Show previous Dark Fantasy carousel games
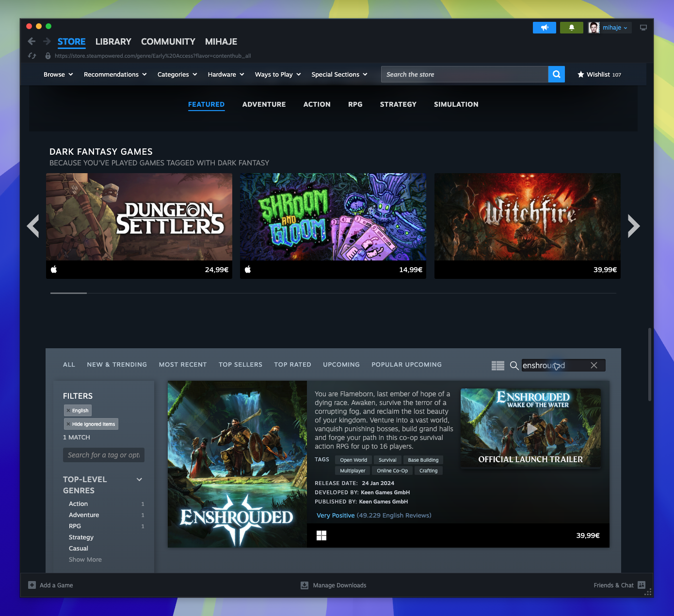Viewport: 674px width, 616px height. coord(33,226)
